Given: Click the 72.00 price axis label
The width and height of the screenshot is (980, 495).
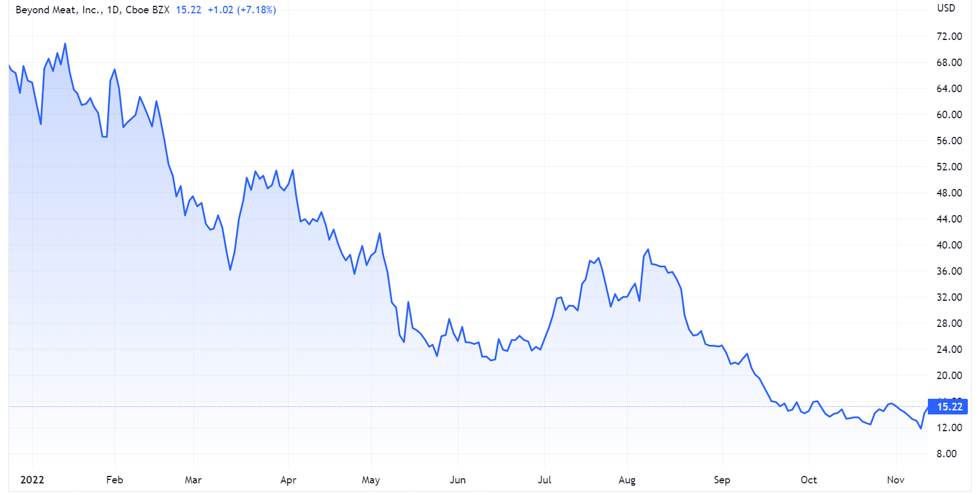Looking at the screenshot, I should [949, 37].
